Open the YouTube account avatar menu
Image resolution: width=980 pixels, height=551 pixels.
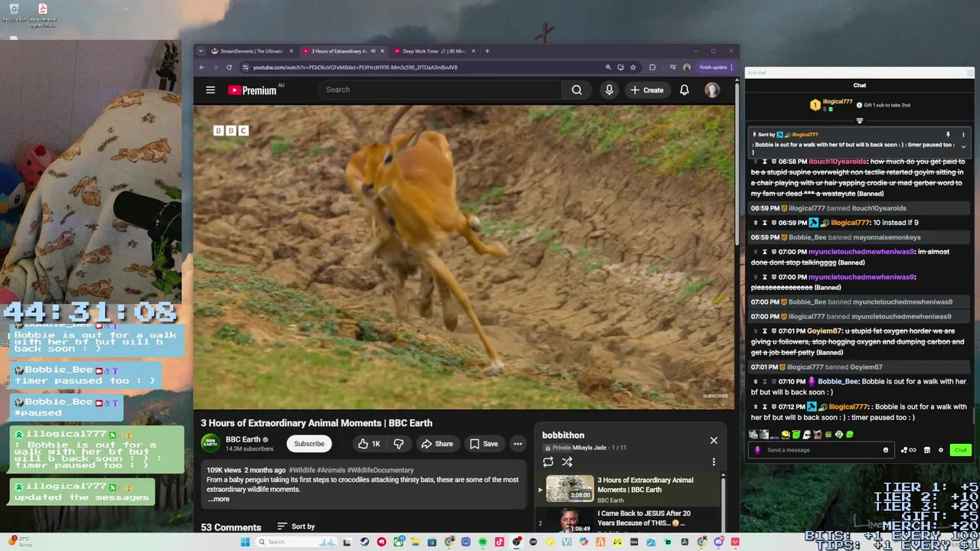click(x=712, y=90)
